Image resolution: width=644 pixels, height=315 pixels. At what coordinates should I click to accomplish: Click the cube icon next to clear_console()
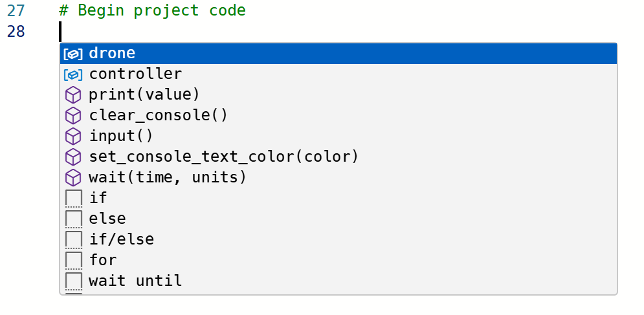(74, 116)
